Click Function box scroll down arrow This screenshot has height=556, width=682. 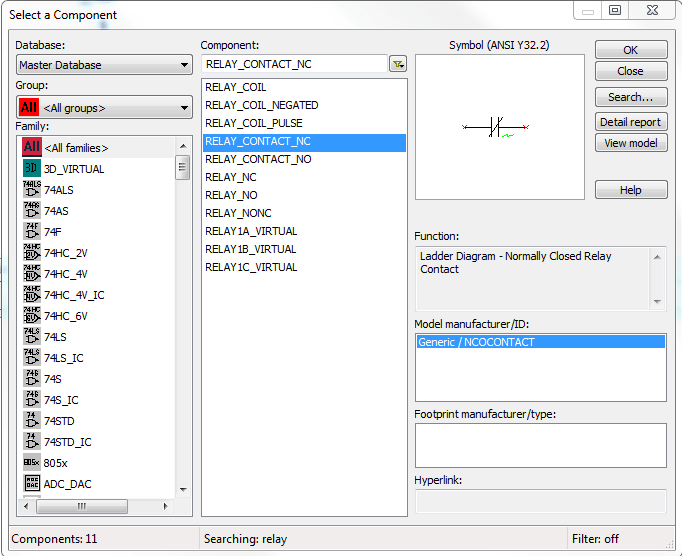point(657,301)
